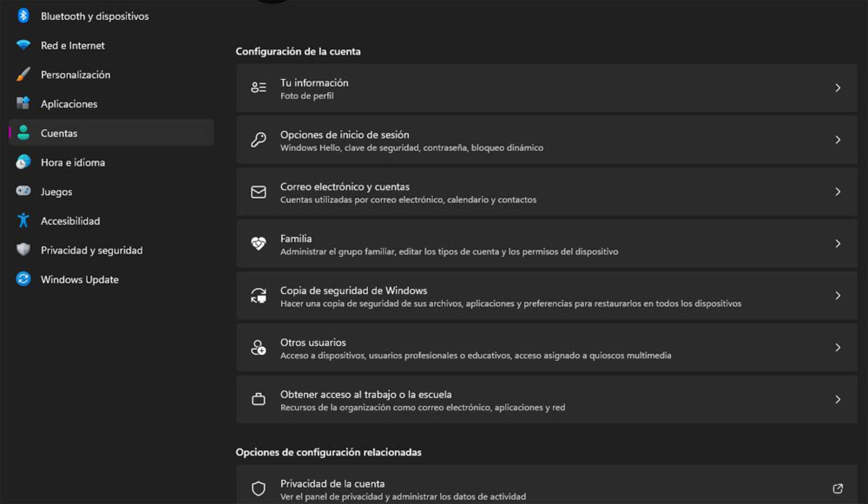Open Privacidad de la cuenta external link
This screenshot has height=504, width=868.
[x=837, y=489]
